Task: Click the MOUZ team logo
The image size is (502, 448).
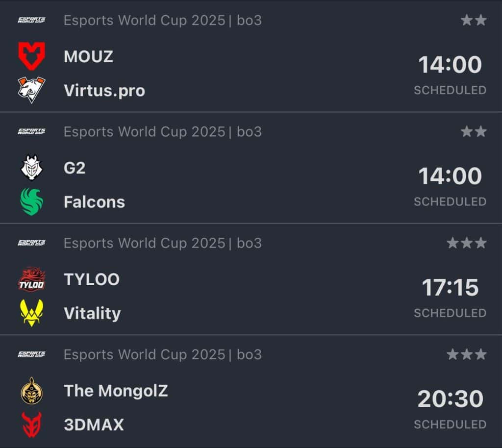Action: (31, 56)
